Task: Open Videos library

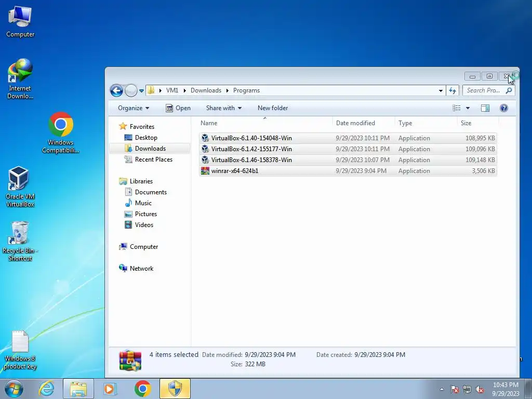Action: pyautogui.click(x=139, y=224)
